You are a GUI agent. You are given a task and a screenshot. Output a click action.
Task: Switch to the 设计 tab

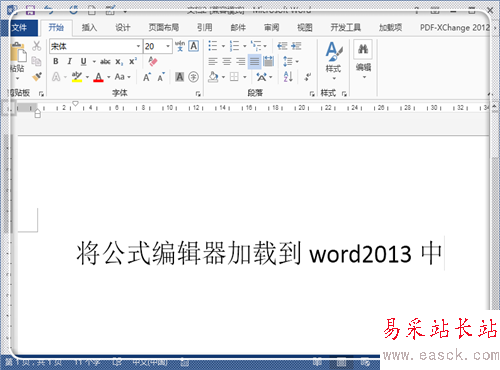(x=123, y=27)
